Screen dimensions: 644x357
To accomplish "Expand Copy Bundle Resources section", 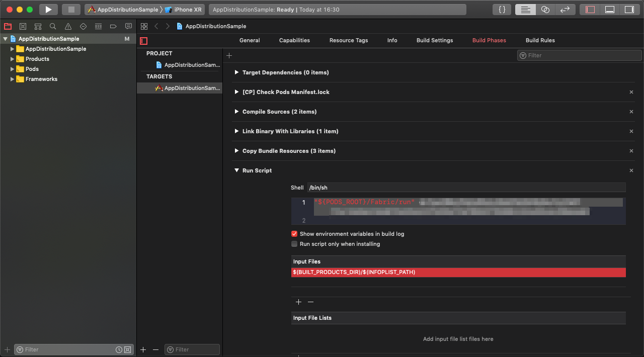I will (236, 151).
